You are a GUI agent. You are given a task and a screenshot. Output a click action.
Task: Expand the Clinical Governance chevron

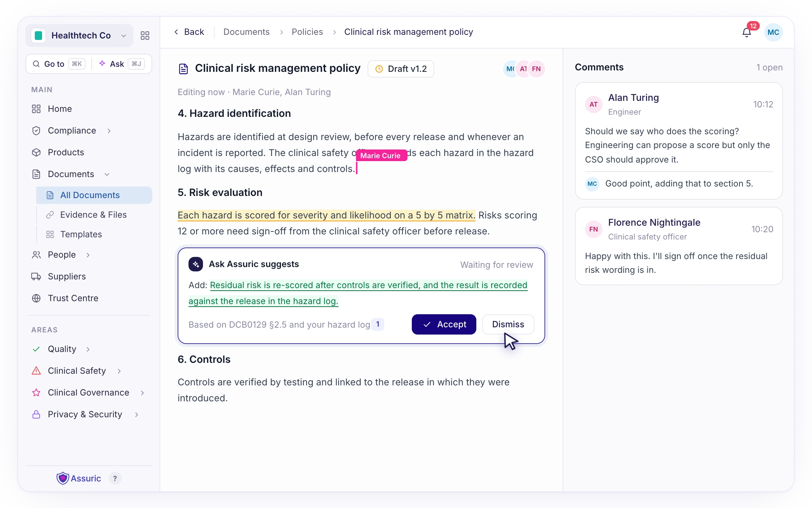[142, 393]
